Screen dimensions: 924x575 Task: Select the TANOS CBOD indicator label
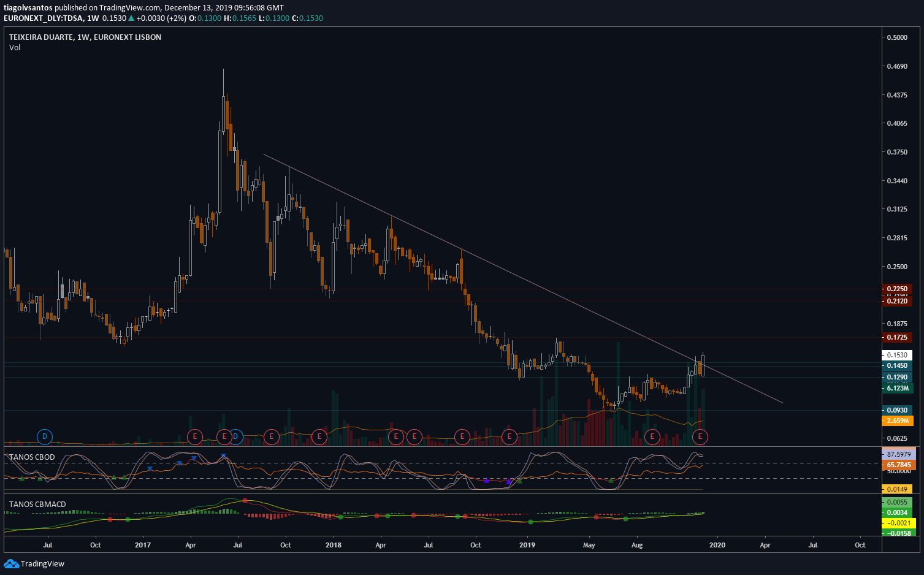pos(32,457)
